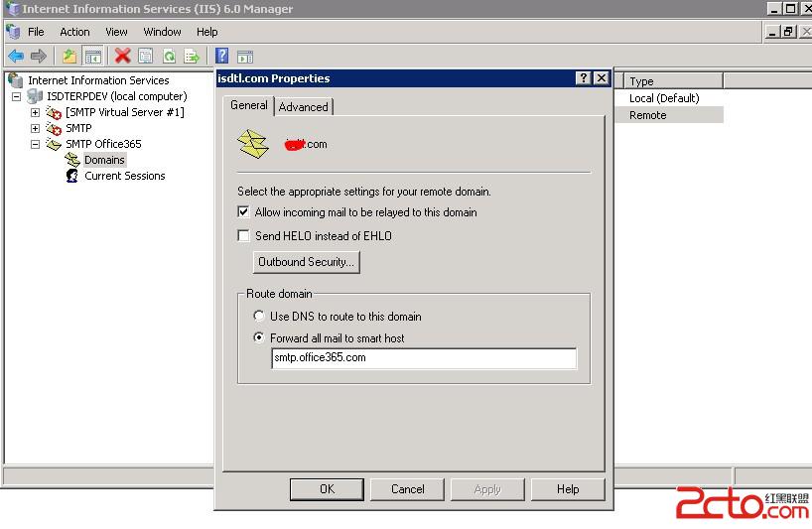Click the Up one level folder icon
The height and width of the screenshot is (529, 812).
point(69,56)
